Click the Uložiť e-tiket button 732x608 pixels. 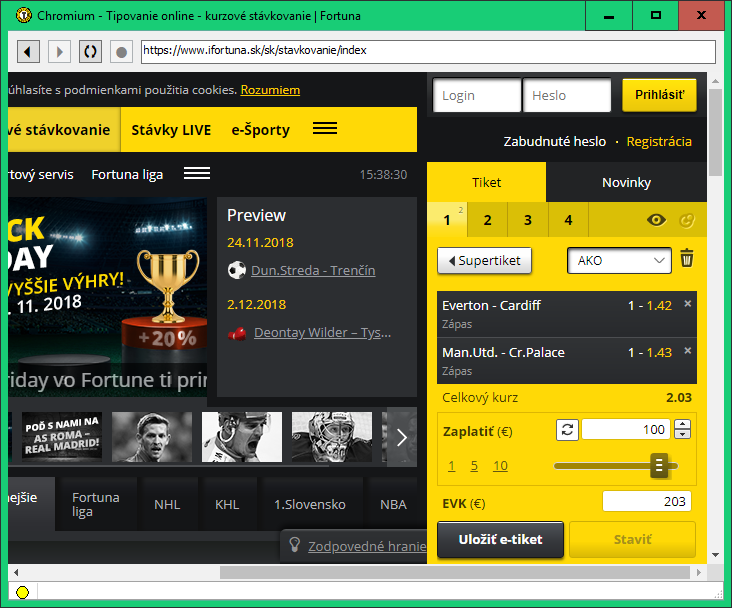[500, 539]
